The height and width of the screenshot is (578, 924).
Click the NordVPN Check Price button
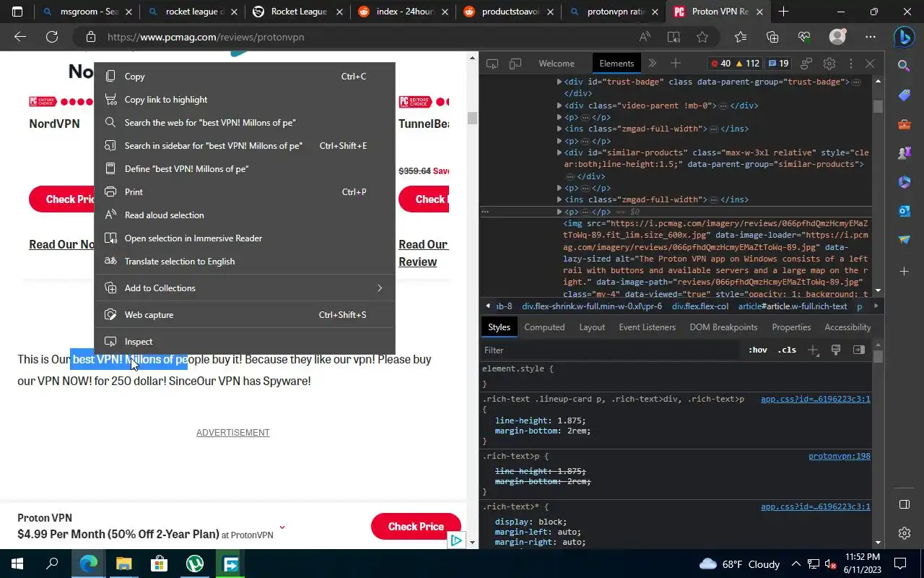(x=63, y=199)
